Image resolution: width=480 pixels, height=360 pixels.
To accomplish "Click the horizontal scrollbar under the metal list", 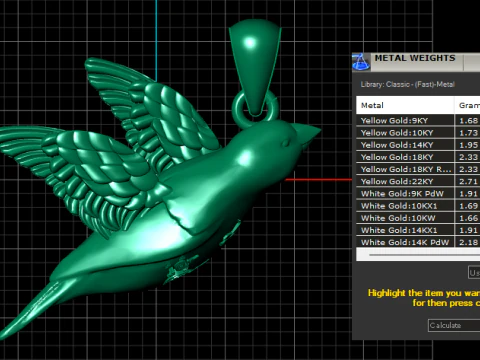I will coord(418,255).
